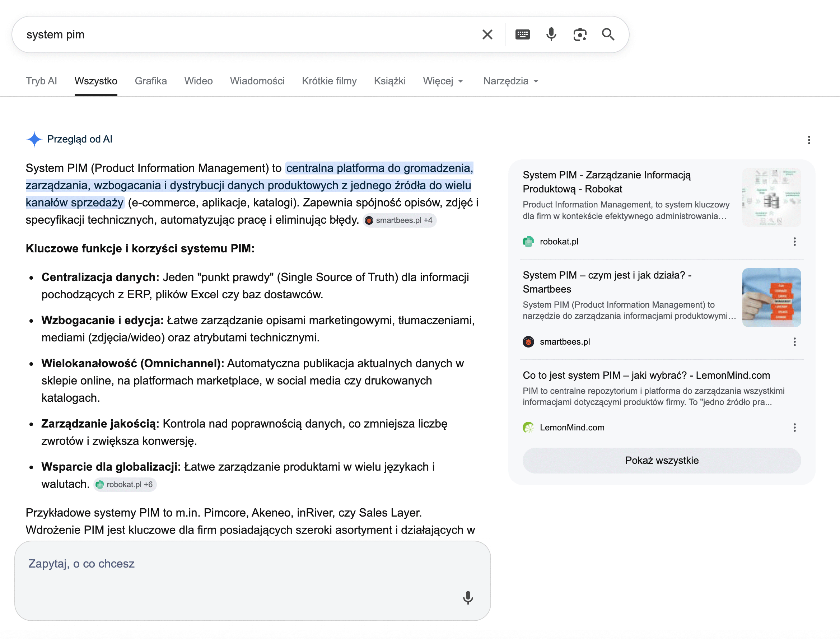Open the Wideo tab
Viewport: 840px width, 639px height.
(x=199, y=81)
